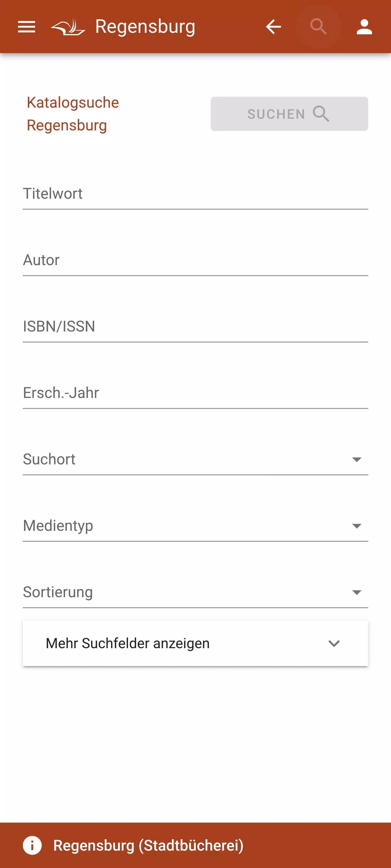Screen dimensions: 391x868
Task: Tap the Ersch.-Jahr input field
Action: pos(195,393)
